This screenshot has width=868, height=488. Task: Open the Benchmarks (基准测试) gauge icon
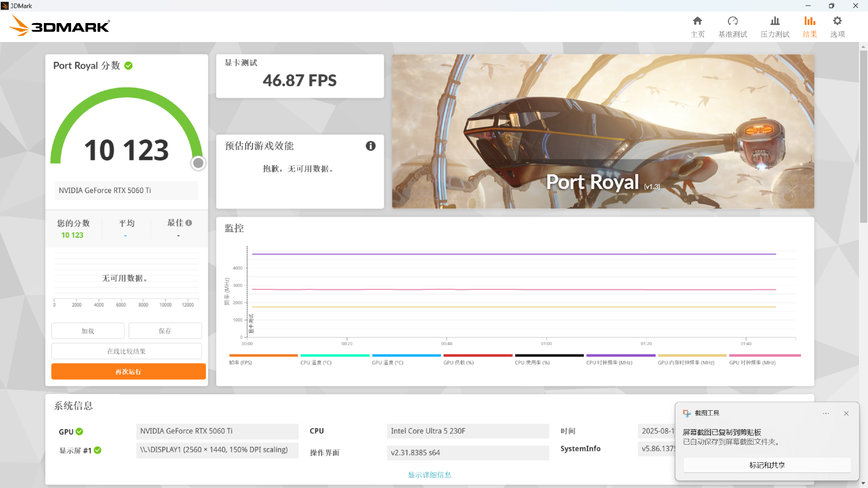coord(732,21)
